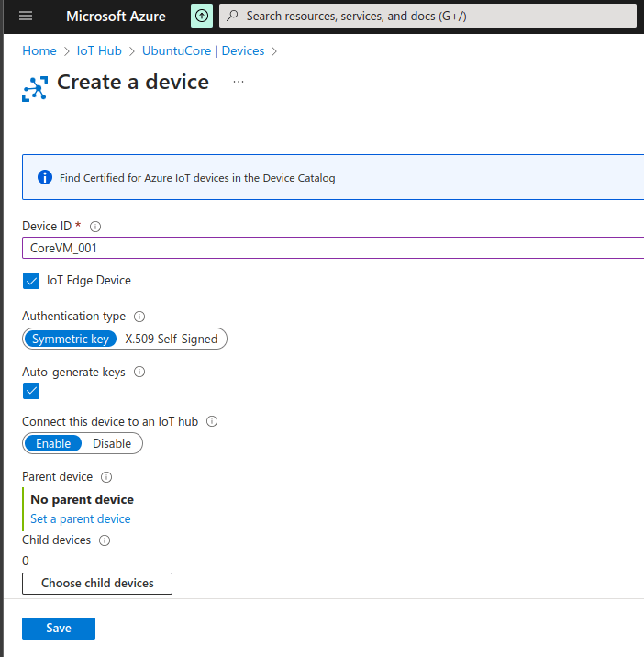This screenshot has height=657, width=644.
Task: Open UbuntuCore | Devices breadcrumb
Action: 204,50
